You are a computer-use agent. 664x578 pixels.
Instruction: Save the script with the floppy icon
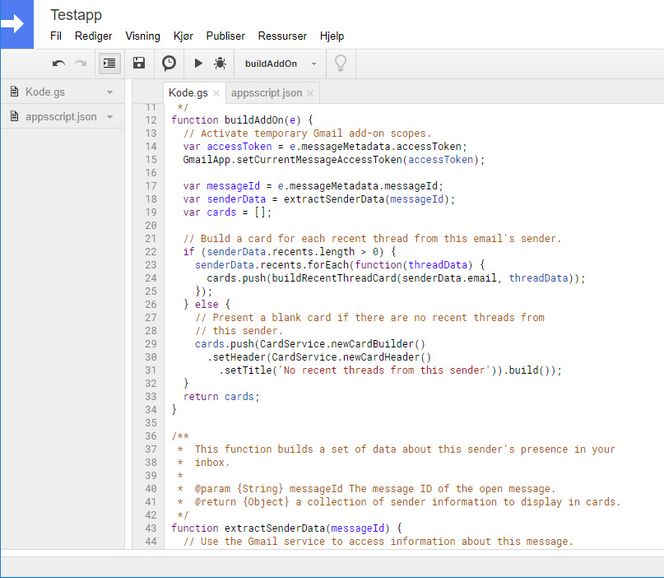pyautogui.click(x=139, y=63)
